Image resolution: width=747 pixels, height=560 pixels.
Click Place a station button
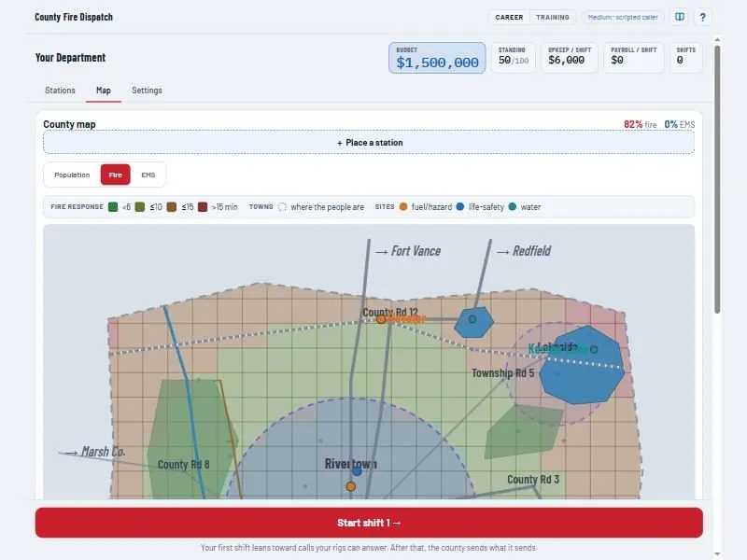[x=369, y=143]
